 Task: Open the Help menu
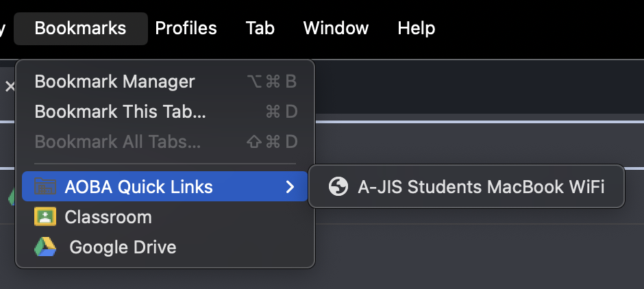[x=416, y=28]
